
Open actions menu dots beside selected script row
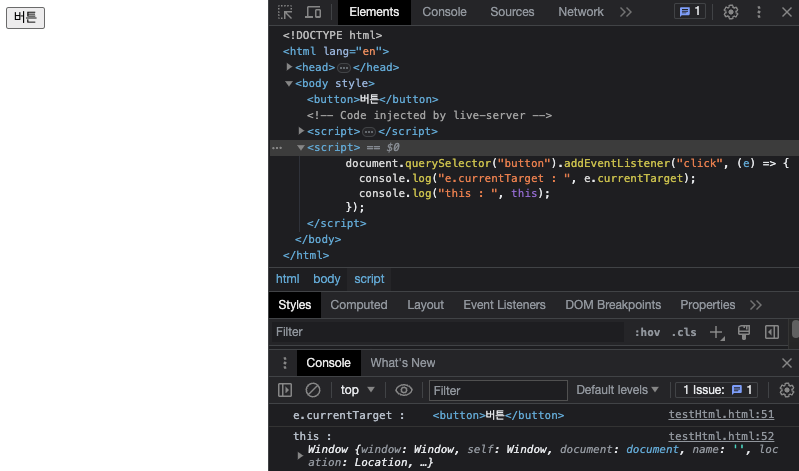(x=277, y=148)
